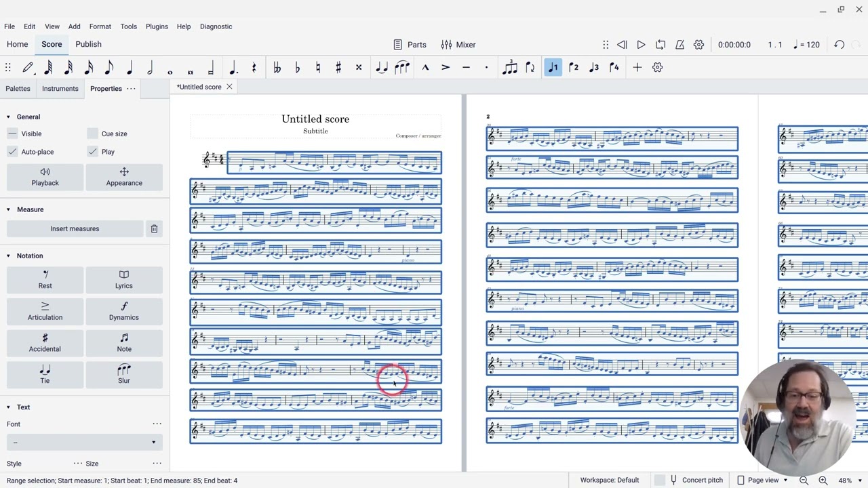Rewind playback to start
The width and height of the screenshot is (868, 488).
622,45
